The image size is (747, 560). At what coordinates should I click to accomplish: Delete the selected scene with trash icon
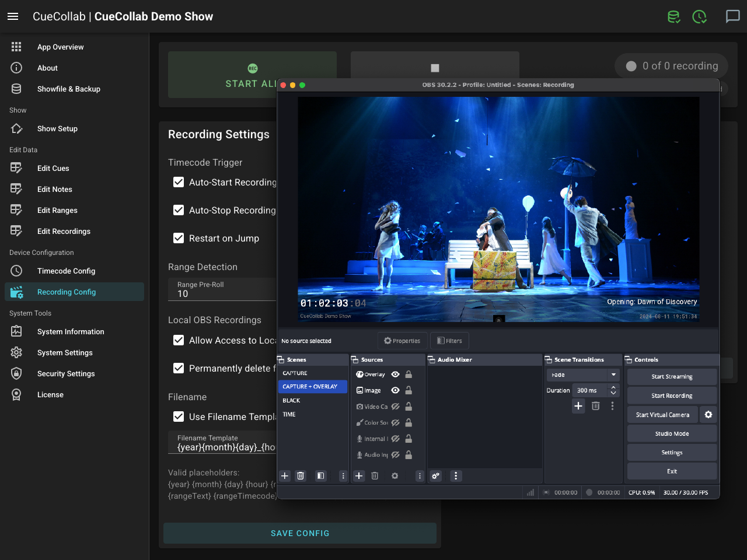click(x=300, y=476)
